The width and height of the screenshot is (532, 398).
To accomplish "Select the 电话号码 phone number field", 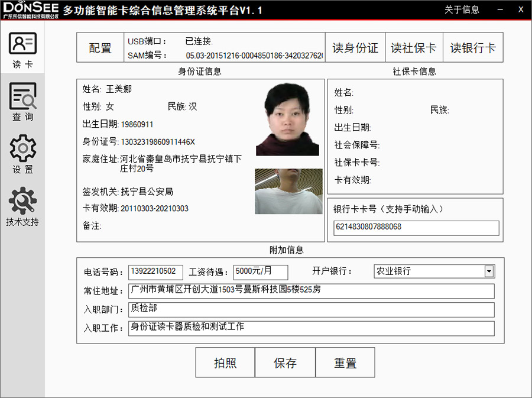I will click(x=156, y=271).
